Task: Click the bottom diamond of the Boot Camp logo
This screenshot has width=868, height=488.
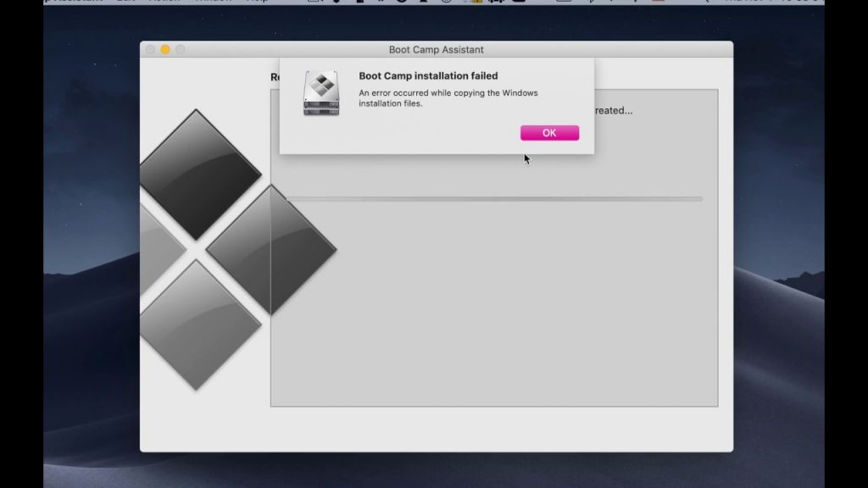Action: coord(198,324)
